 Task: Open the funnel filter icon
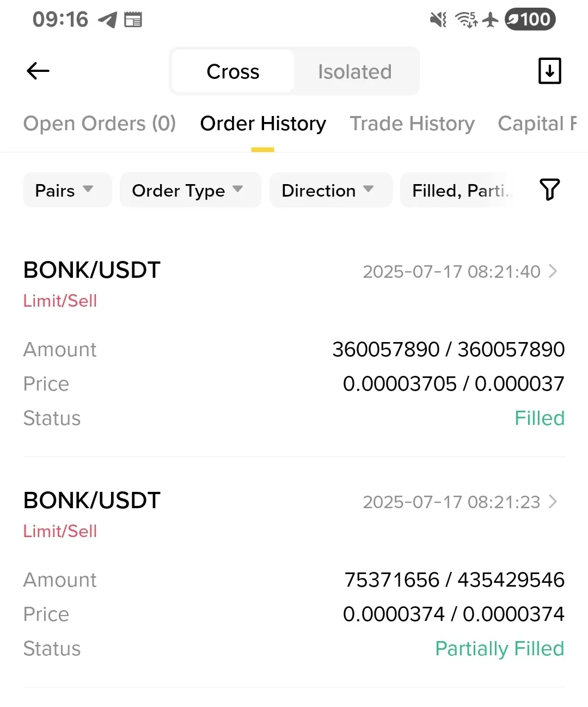pyautogui.click(x=549, y=190)
